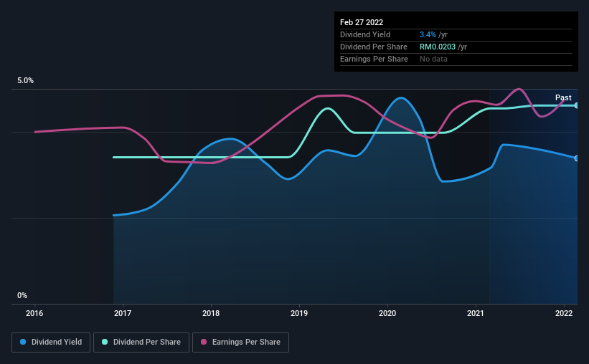Click the Past label on the chart
The height and width of the screenshot is (364, 589).
click(563, 97)
